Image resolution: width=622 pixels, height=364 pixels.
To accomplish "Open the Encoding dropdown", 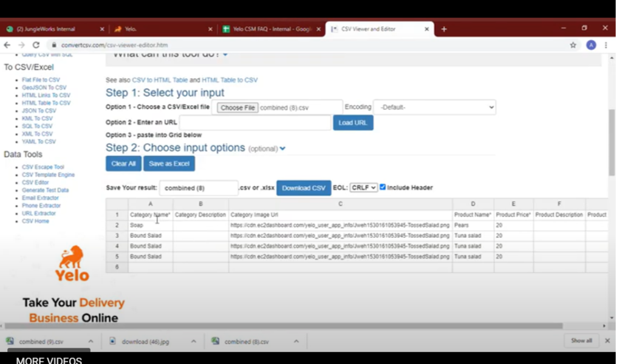I will tap(434, 107).
